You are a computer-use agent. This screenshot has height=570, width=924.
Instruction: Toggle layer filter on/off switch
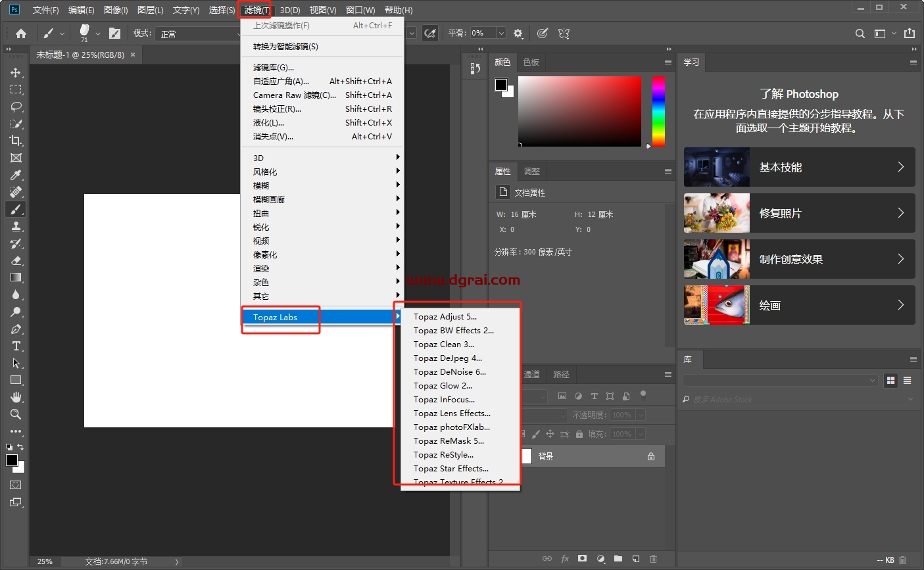tap(643, 395)
